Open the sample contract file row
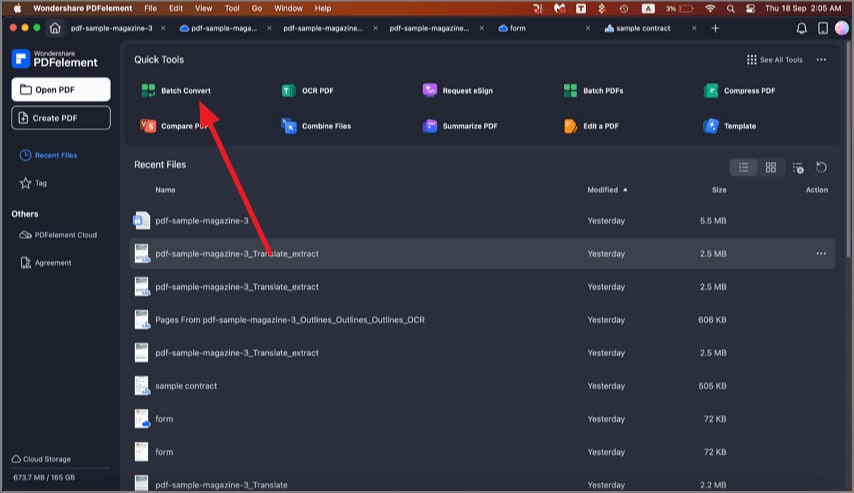The height and width of the screenshot is (493, 854). point(483,386)
